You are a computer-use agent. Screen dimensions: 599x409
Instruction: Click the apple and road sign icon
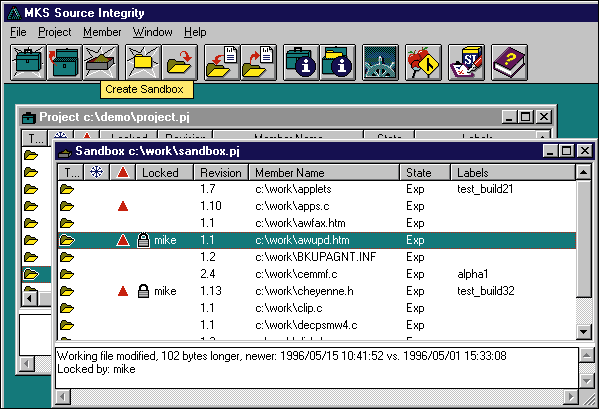[x=423, y=62]
